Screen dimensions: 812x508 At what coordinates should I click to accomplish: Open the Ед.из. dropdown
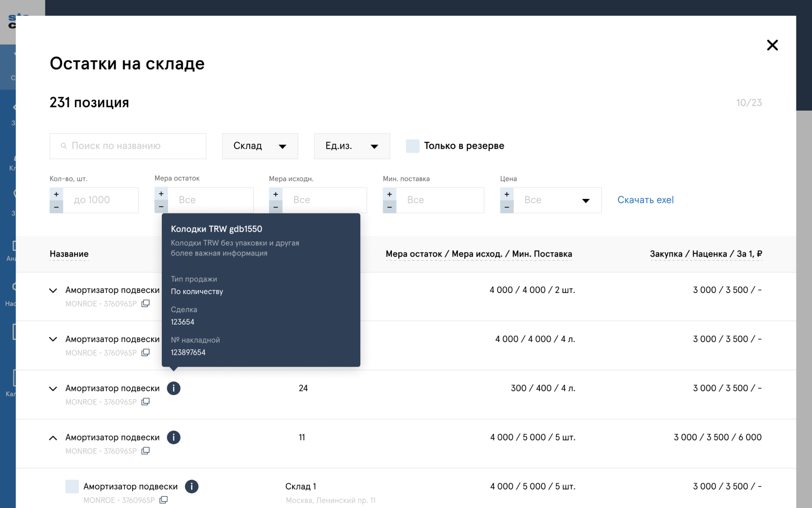352,146
